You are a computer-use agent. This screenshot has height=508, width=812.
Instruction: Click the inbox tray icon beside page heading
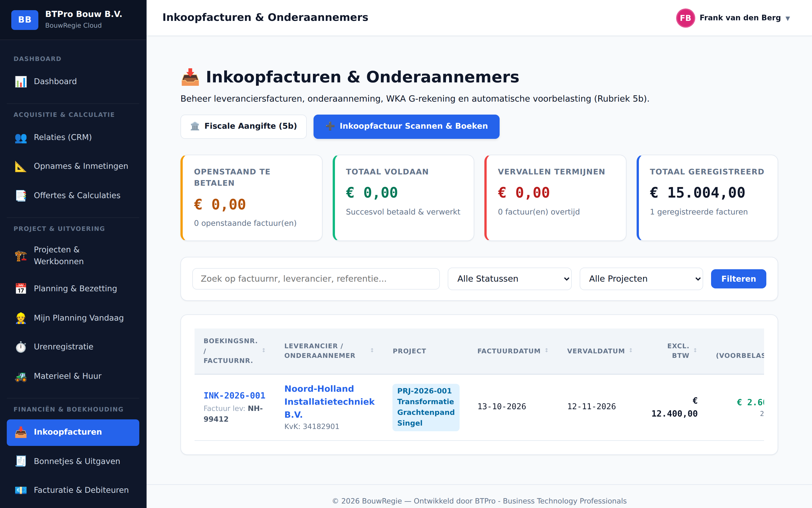coord(190,77)
